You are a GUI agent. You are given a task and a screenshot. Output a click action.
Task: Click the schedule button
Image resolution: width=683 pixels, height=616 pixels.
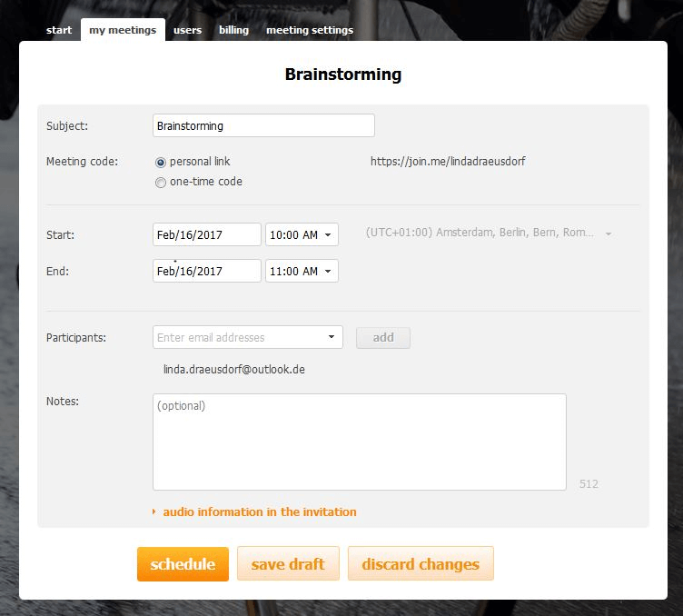click(x=183, y=563)
